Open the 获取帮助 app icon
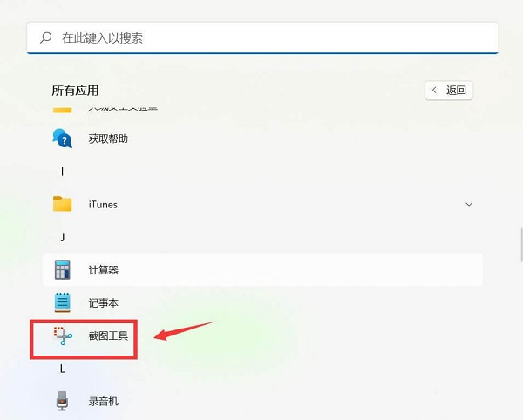 [62, 139]
